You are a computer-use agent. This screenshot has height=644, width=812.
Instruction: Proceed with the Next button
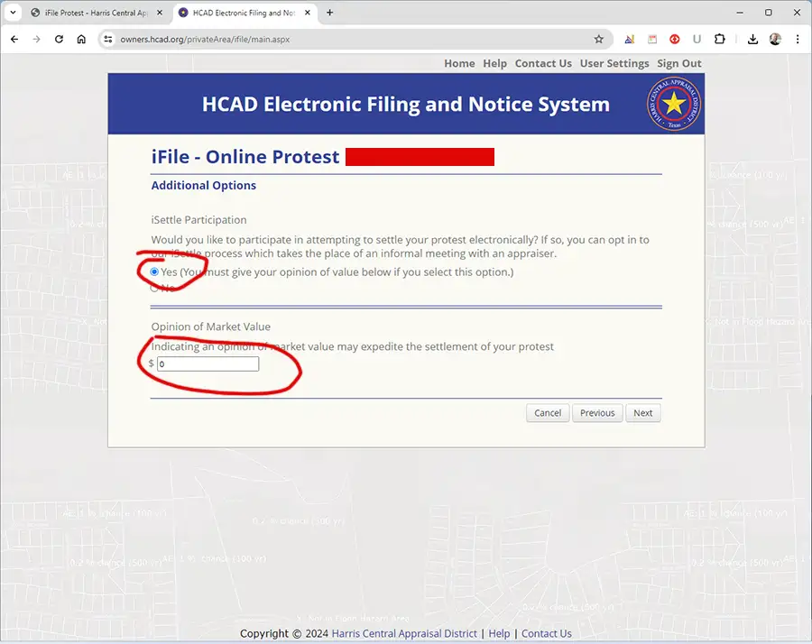point(643,413)
